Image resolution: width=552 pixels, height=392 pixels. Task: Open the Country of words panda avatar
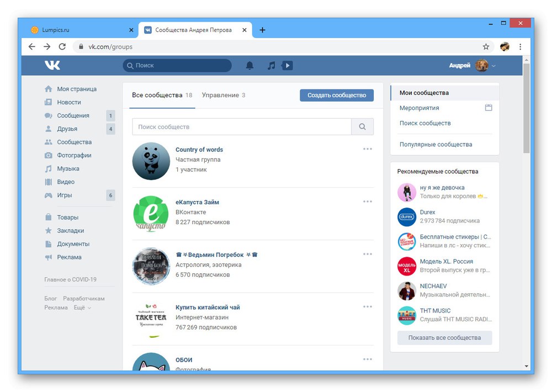pos(151,161)
